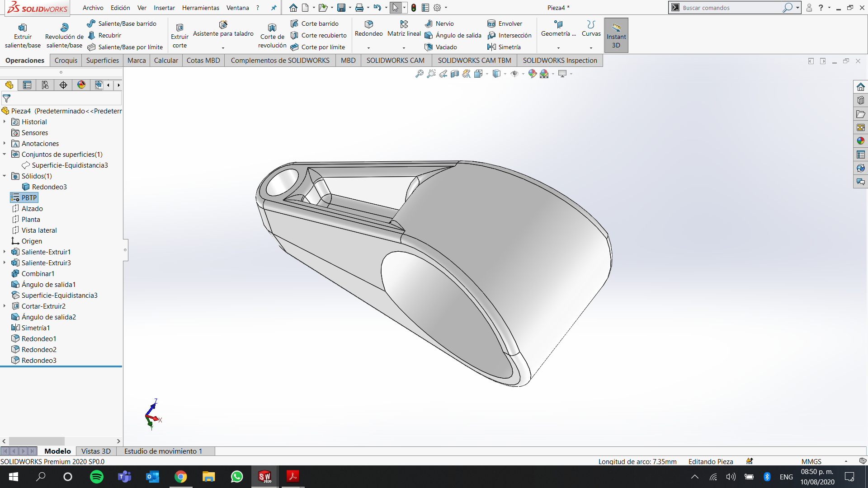The height and width of the screenshot is (488, 868).
Task: Open the ConfigurationManager tab icon
Action: pyautogui.click(x=45, y=85)
